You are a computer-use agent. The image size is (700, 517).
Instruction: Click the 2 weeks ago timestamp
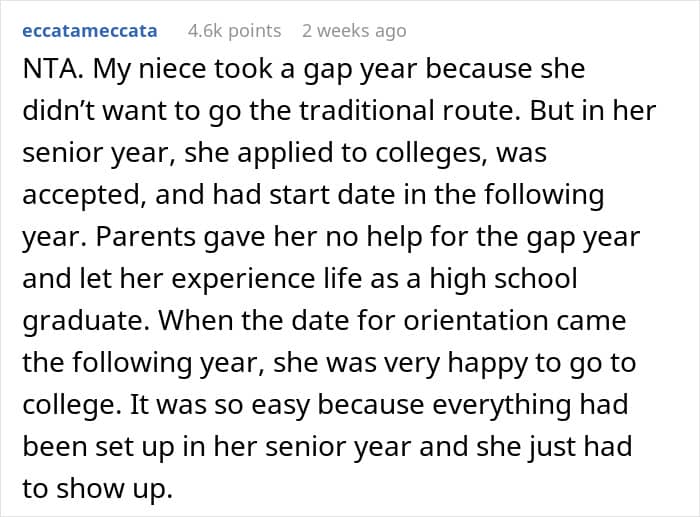pyautogui.click(x=354, y=31)
